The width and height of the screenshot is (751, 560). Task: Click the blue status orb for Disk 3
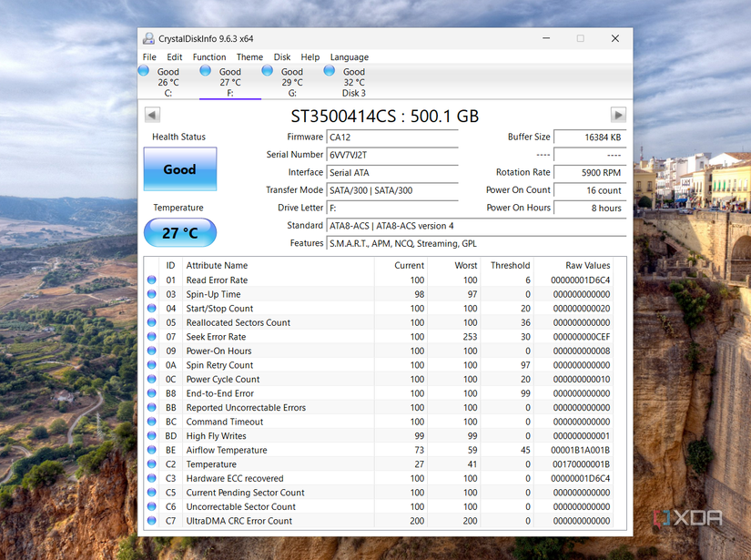pyautogui.click(x=329, y=70)
